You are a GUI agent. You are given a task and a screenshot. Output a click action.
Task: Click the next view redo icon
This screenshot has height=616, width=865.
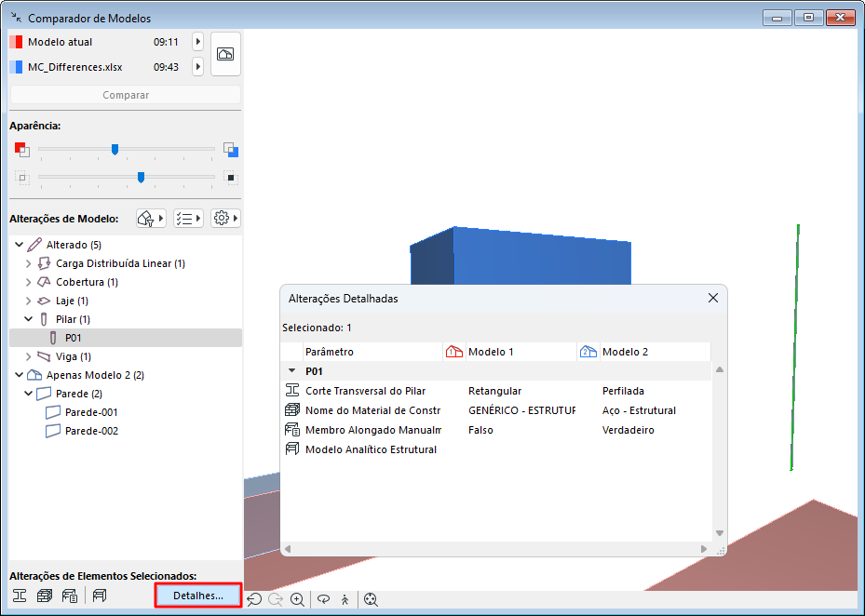coord(276,599)
